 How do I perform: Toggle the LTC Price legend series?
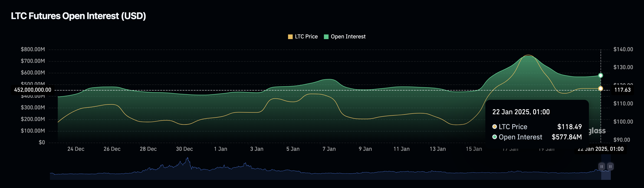303,37
